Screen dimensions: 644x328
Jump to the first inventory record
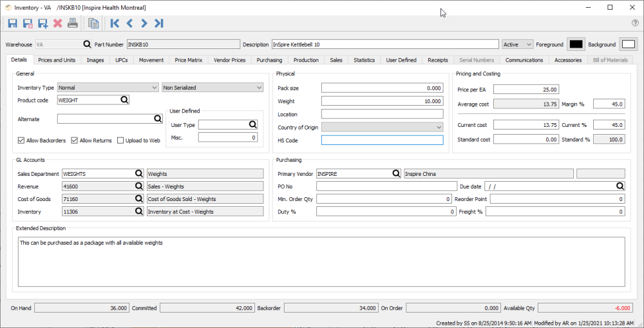tap(115, 23)
